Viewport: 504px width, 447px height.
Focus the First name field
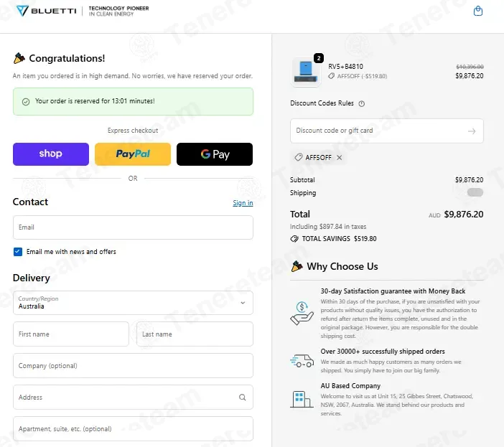pyautogui.click(x=71, y=334)
